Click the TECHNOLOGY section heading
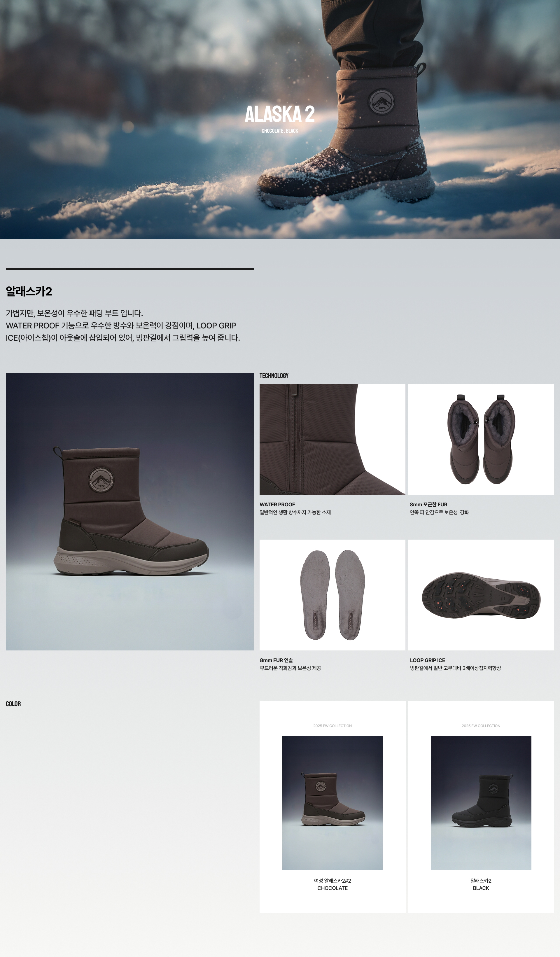Image resolution: width=560 pixels, height=957 pixels. point(274,376)
